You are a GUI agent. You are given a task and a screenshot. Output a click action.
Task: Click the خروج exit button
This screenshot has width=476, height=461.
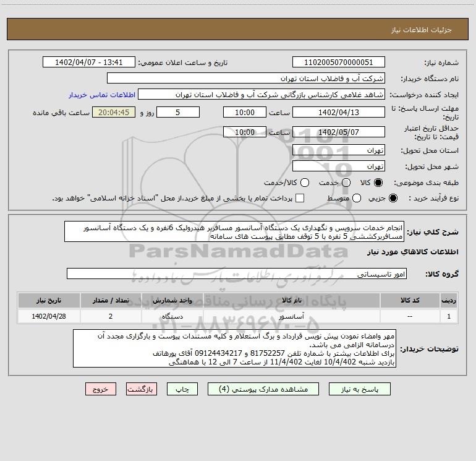101,389
